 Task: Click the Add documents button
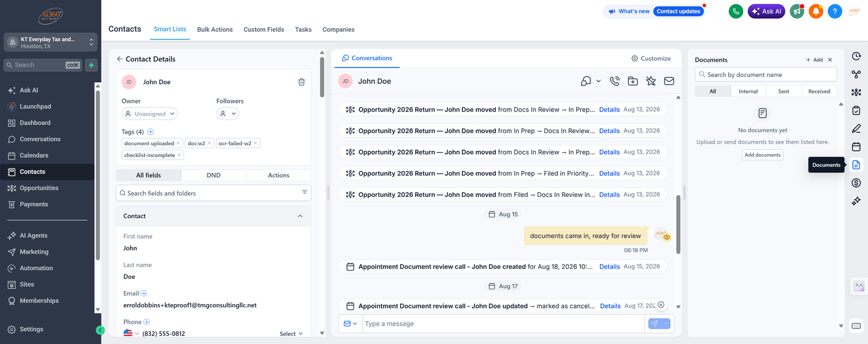(763, 155)
